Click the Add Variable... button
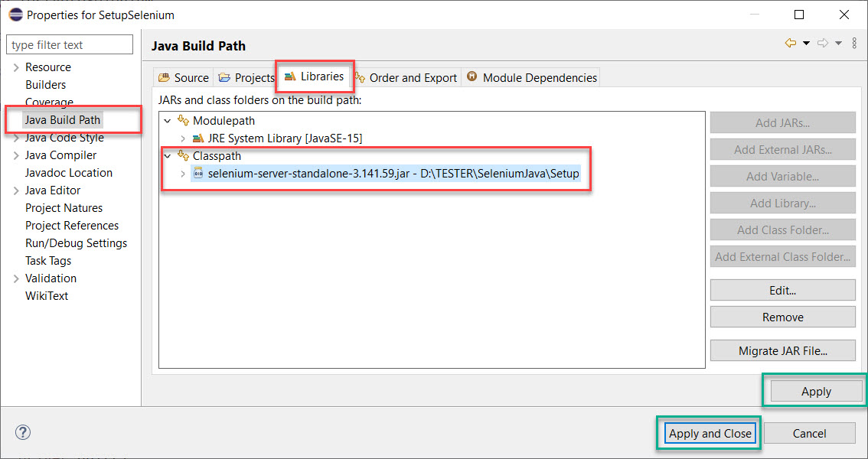Screen dimensions: 868x459 783,177
